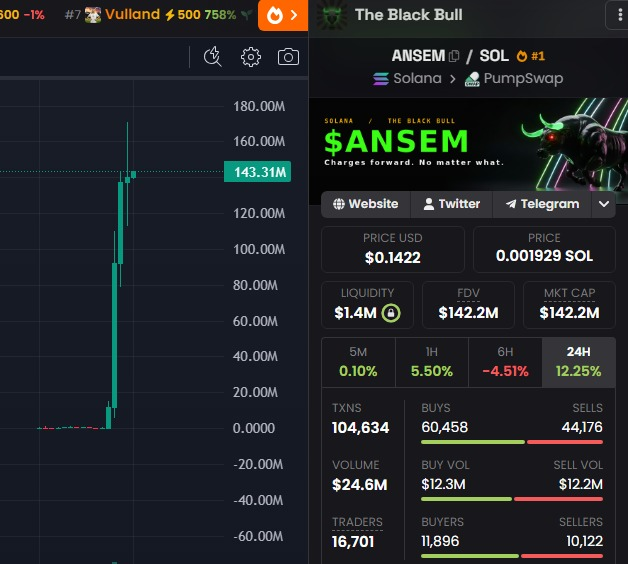
Task: Click the #1 trending flame badge
Action: pos(530,56)
